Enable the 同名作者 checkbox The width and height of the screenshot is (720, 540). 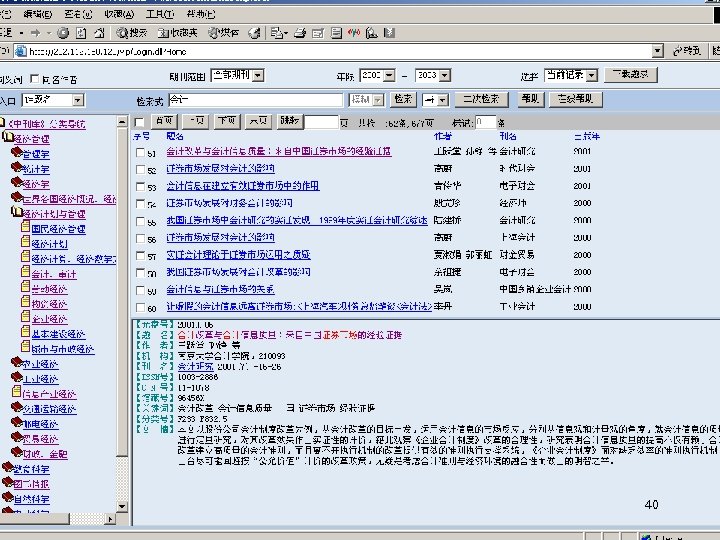(x=34, y=79)
